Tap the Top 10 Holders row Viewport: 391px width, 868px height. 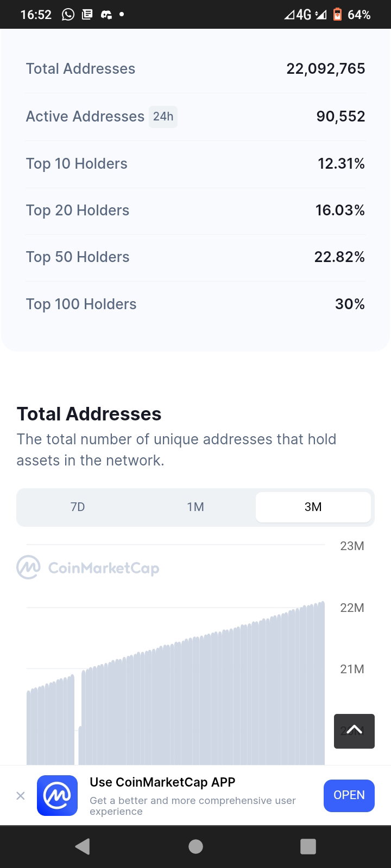click(x=195, y=164)
